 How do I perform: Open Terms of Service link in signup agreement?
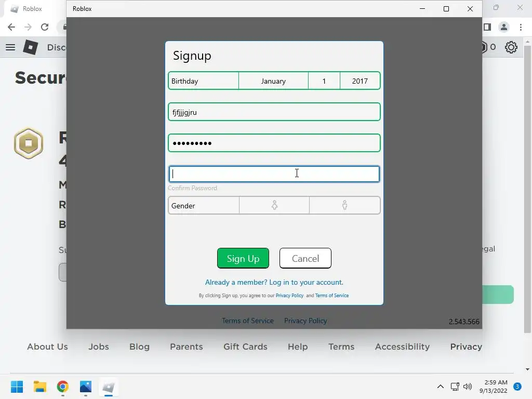[332, 296]
